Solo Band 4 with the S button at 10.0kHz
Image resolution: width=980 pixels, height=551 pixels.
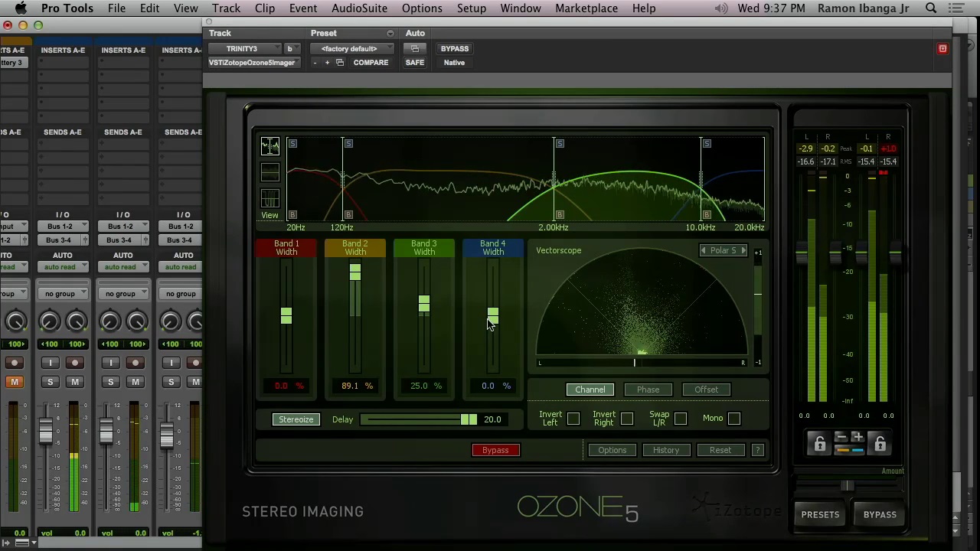click(707, 143)
